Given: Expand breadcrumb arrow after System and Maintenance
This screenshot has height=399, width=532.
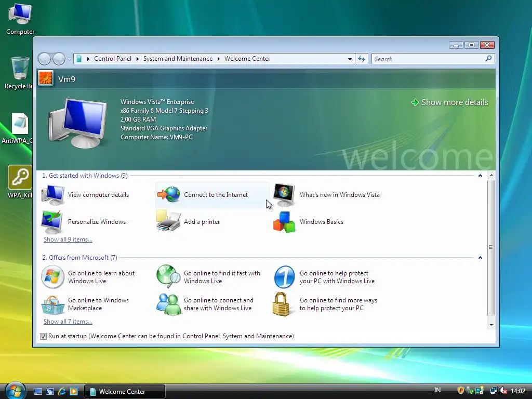Looking at the screenshot, I should 219,59.
